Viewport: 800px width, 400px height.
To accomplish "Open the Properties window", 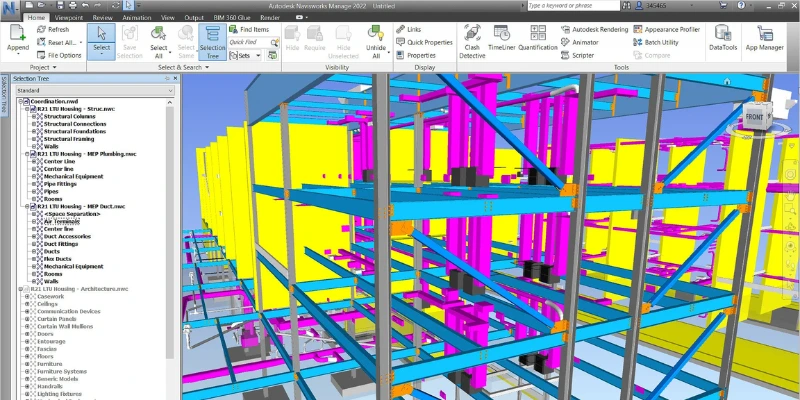I will click(416, 55).
